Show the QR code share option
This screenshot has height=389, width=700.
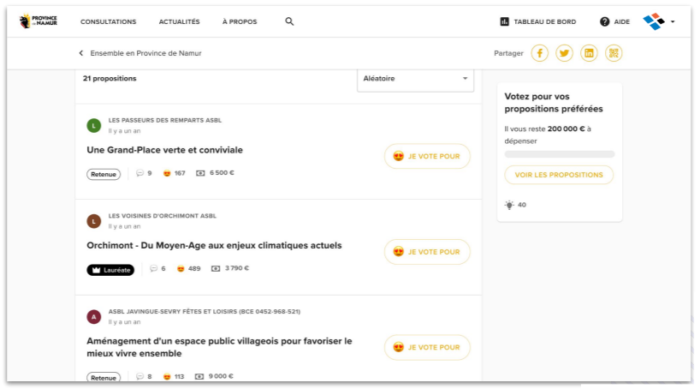(x=614, y=53)
